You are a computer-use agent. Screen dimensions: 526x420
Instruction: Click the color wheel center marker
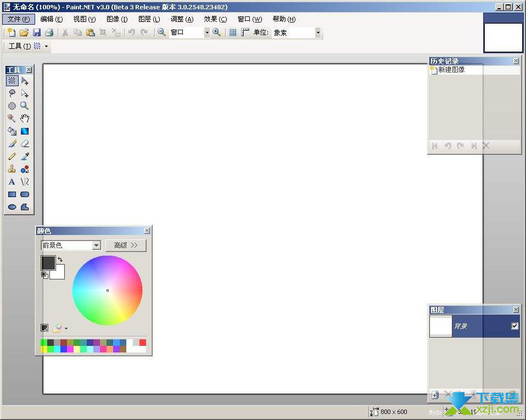(x=108, y=290)
